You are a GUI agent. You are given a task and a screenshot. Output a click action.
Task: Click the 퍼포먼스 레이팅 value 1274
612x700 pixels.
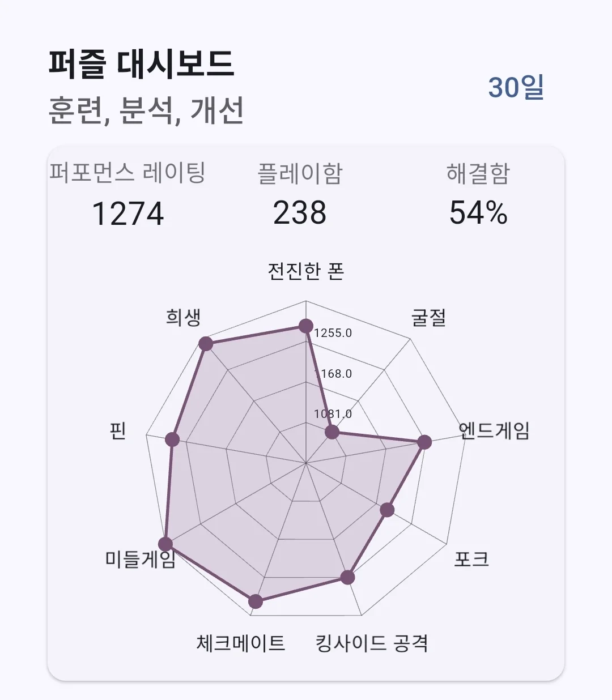tap(127, 214)
